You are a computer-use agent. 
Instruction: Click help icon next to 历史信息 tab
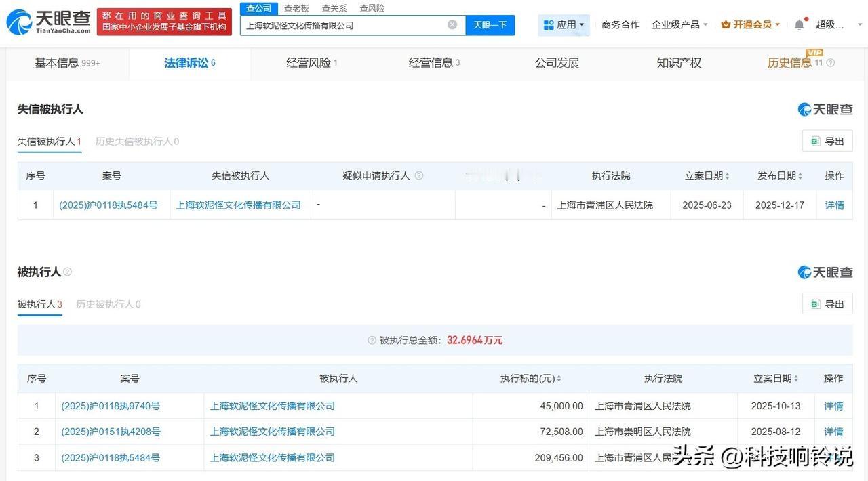pos(831,63)
